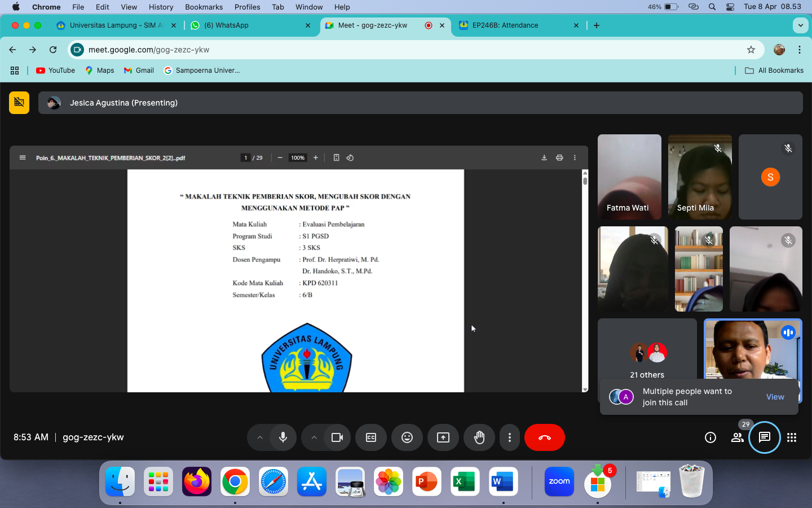This screenshot has height=508, width=812.
Task: Toggle the microphone on or off
Action: (283, 437)
